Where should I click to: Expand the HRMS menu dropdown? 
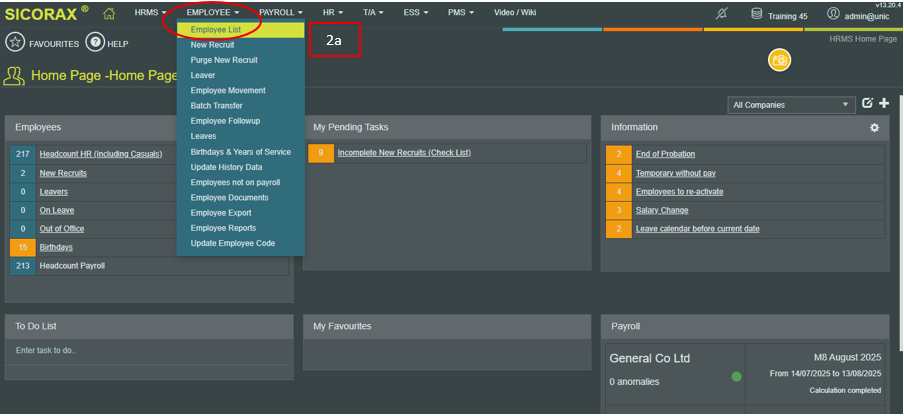[150, 12]
